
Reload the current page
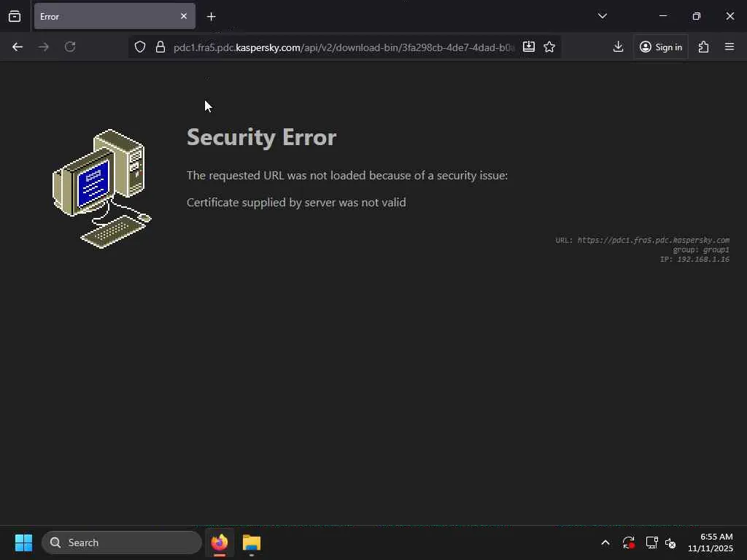pos(70,47)
